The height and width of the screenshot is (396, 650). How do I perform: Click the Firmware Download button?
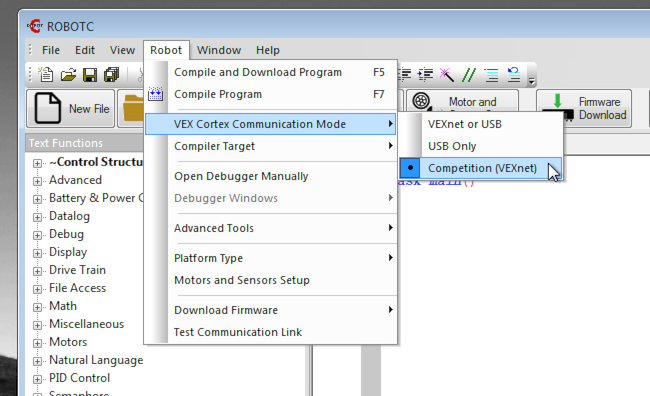584,108
